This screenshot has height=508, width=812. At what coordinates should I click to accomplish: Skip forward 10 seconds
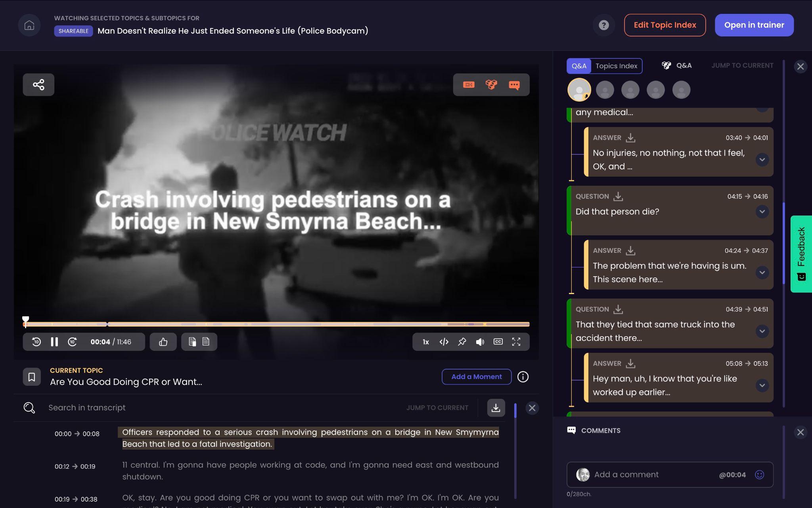click(72, 342)
